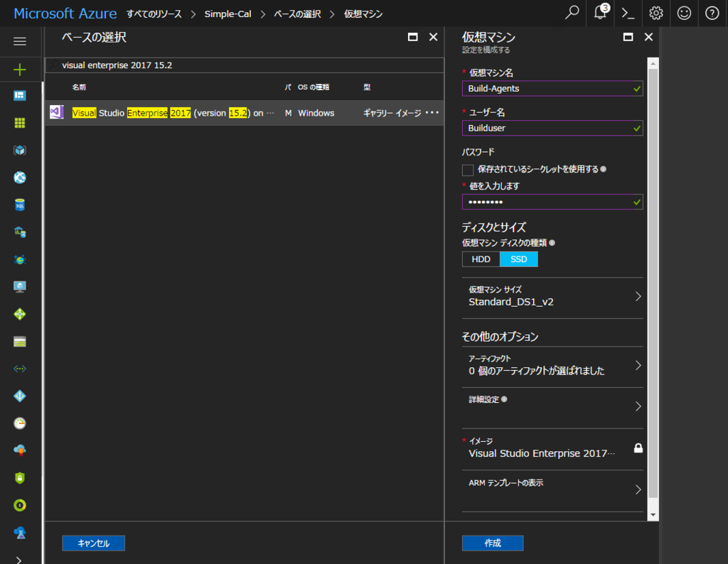Launch the Cloud Shell prompt icon
This screenshot has width=728, height=564.
click(x=628, y=13)
